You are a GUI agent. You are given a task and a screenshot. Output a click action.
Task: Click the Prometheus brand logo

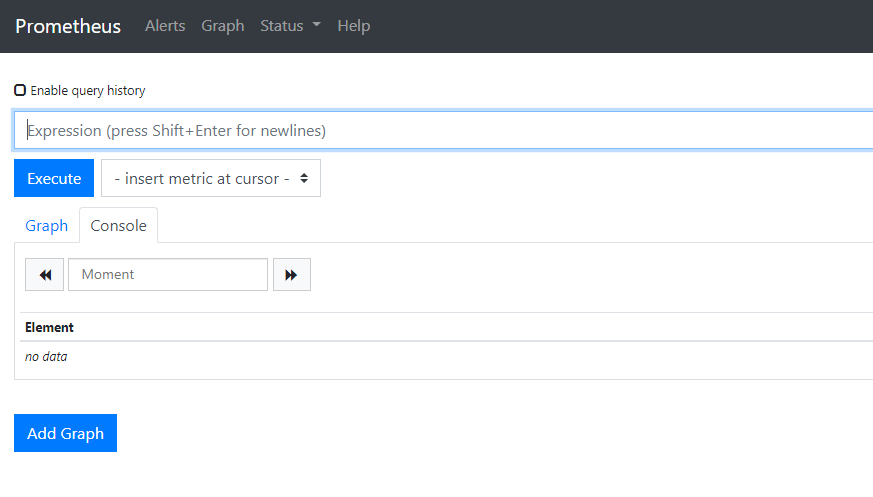point(68,26)
